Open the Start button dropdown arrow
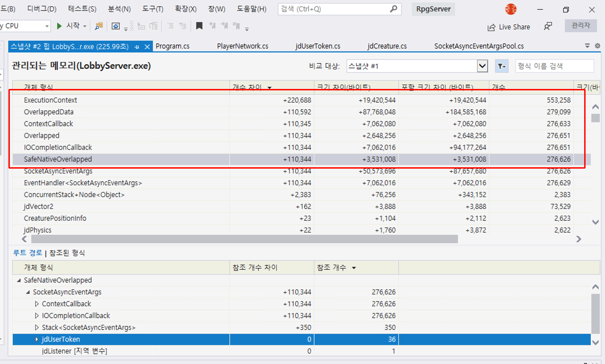605x364 pixels. tap(85, 26)
